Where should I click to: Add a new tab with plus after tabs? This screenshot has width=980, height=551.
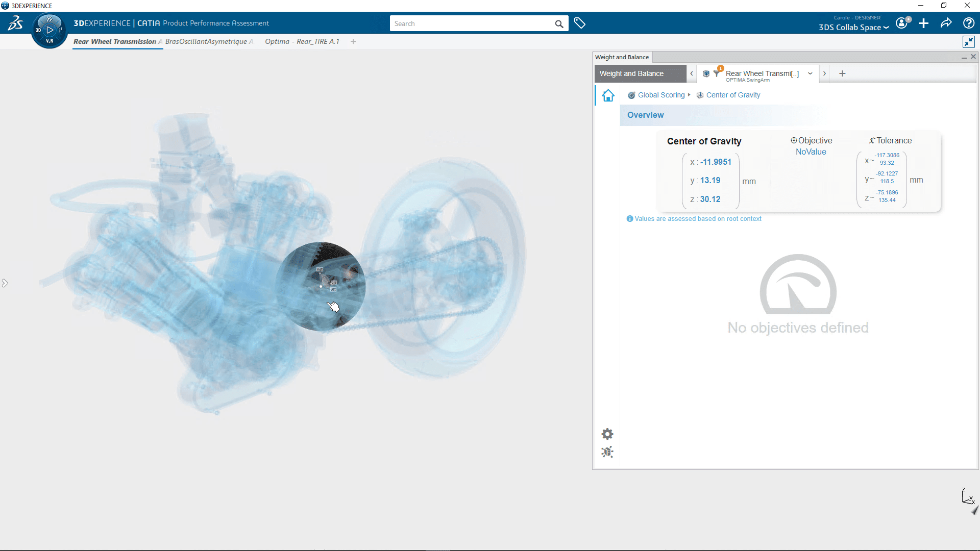pyautogui.click(x=353, y=42)
